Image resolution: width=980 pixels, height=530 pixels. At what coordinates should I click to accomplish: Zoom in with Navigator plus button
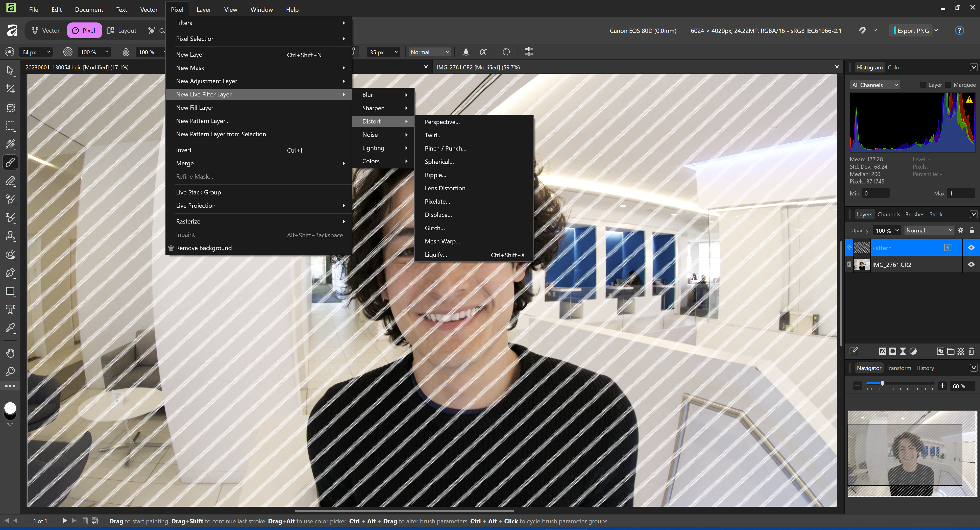coord(942,386)
